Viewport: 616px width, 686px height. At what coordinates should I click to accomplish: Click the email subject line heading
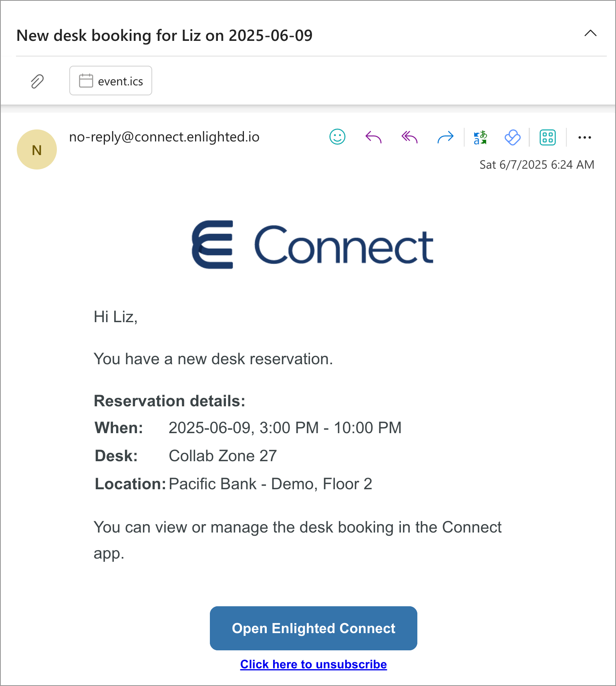click(x=164, y=36)
